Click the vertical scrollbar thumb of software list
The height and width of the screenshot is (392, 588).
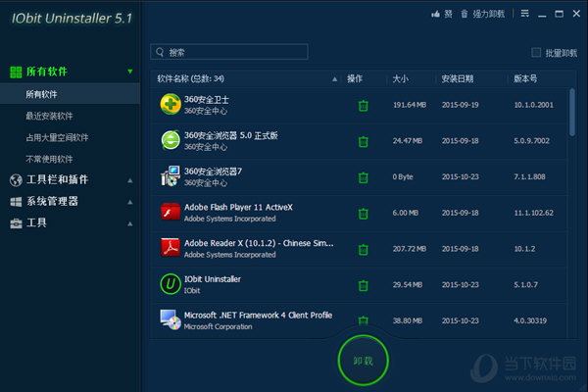tap(572, 112)
